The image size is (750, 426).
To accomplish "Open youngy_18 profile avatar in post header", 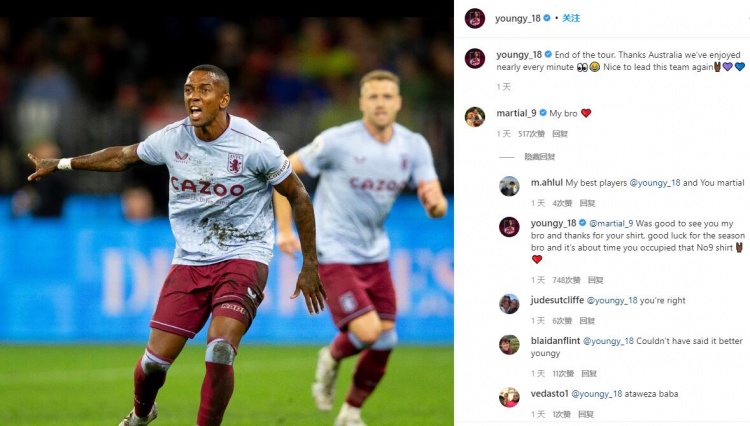I will tap(474, 19).
